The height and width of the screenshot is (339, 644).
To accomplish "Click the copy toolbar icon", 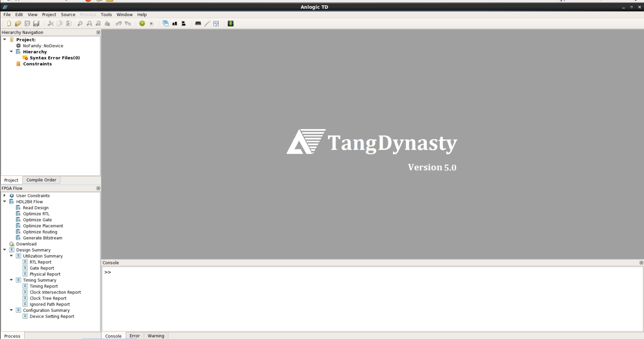I will [x=59, y=23].
